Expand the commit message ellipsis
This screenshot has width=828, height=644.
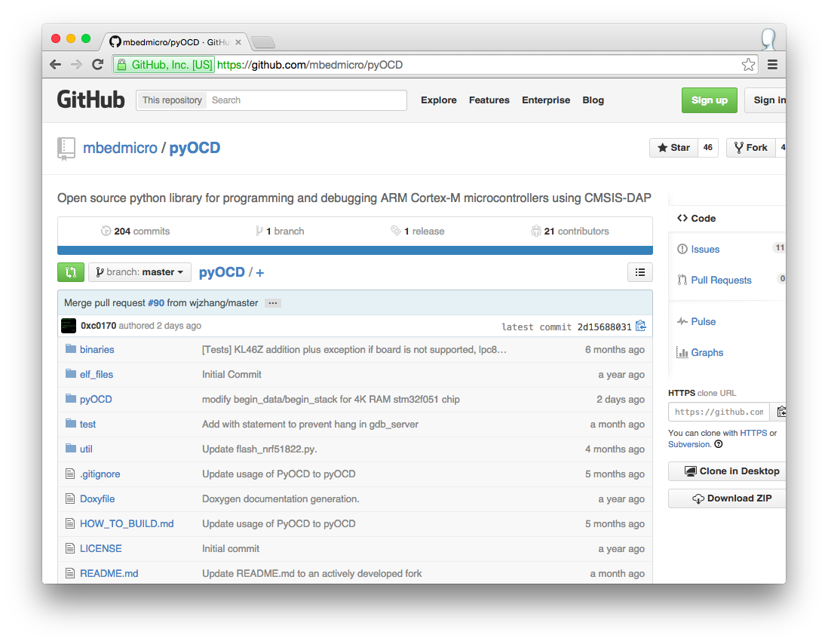pos(273,303)
